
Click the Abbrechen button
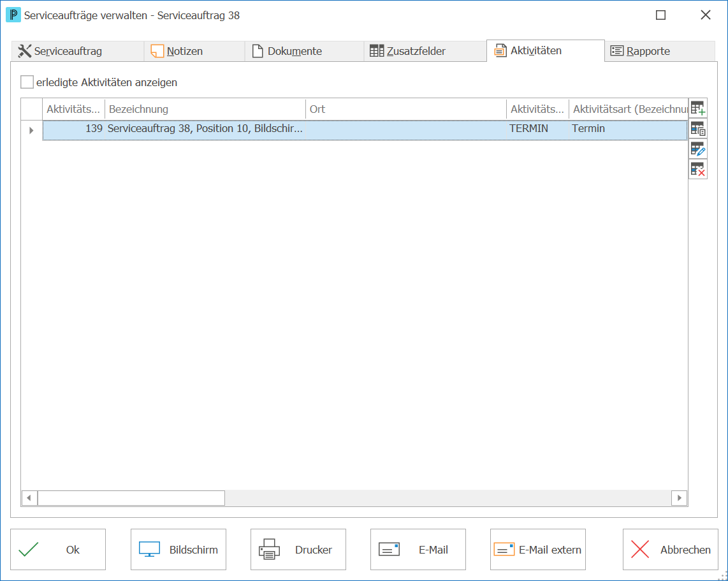pos(671,549)
